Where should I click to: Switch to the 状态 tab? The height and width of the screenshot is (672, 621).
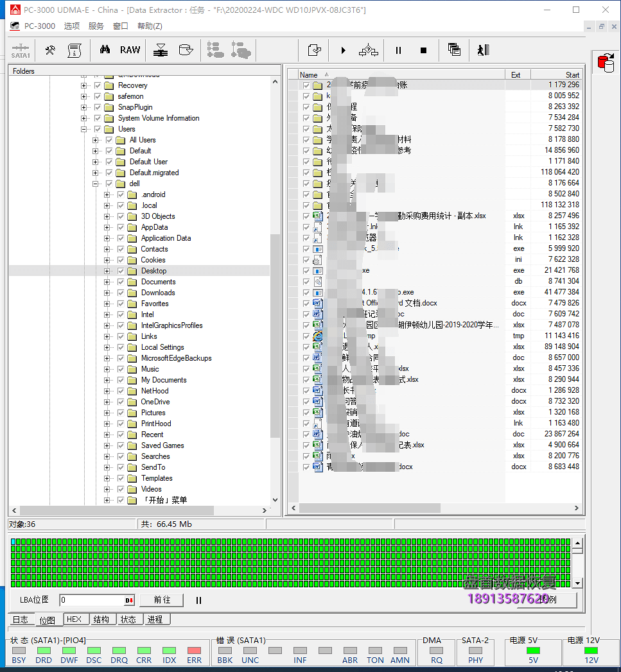[128, 620]
